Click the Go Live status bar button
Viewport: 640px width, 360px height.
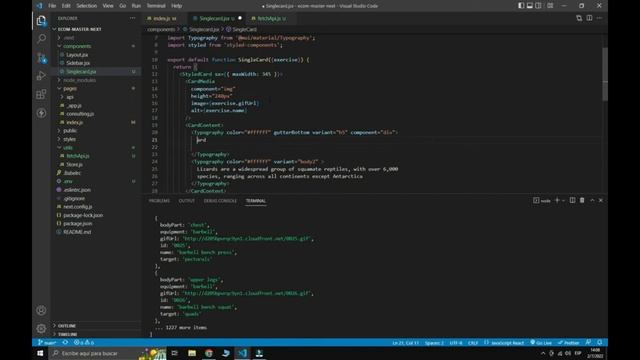[541, 342]
